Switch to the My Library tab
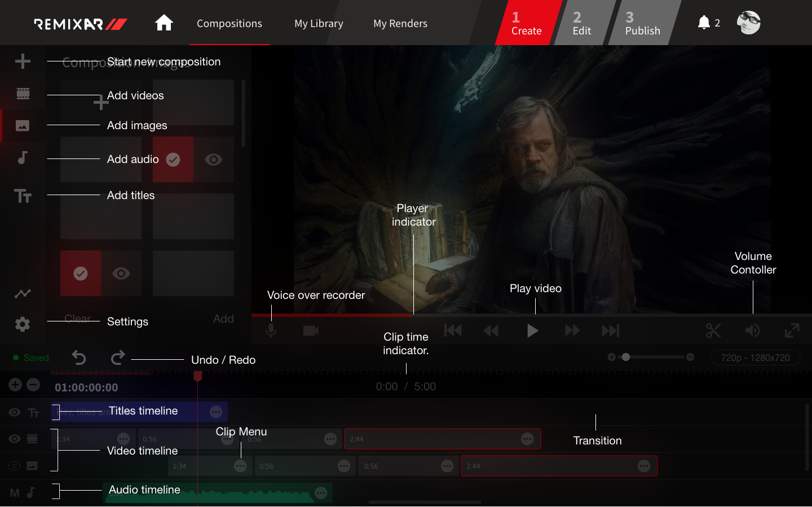Image resolution: width=812 pixels, height=507 pixels. pos(319,23)
